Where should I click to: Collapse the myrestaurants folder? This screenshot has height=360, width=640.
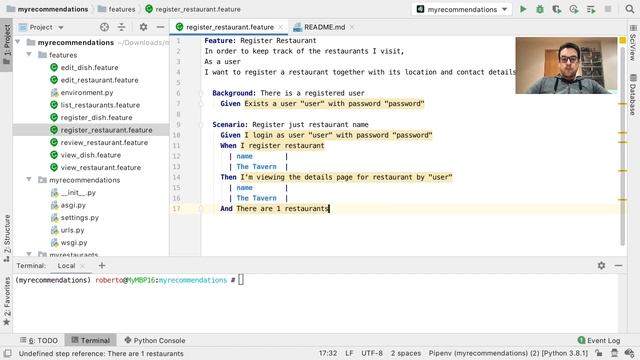point(29,254)
